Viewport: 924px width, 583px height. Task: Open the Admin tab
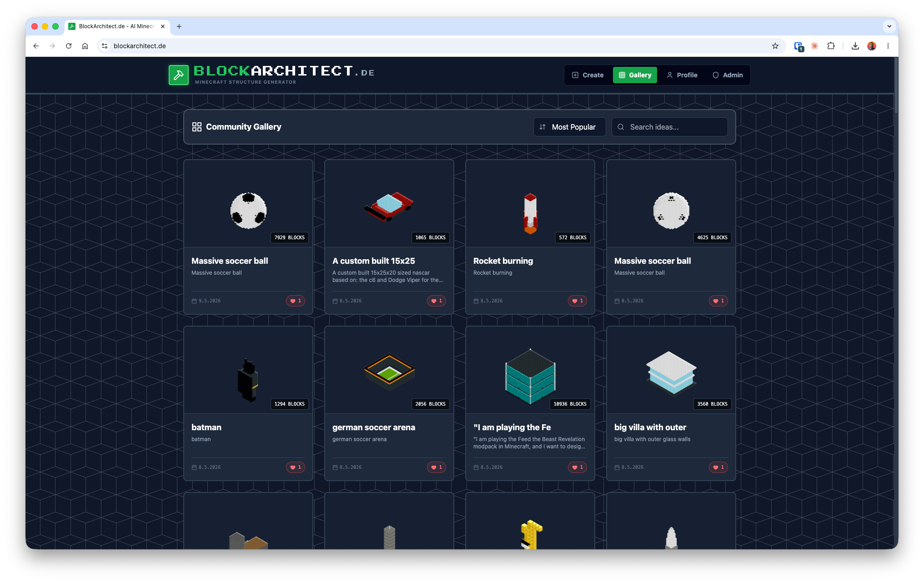pos(728,75)
